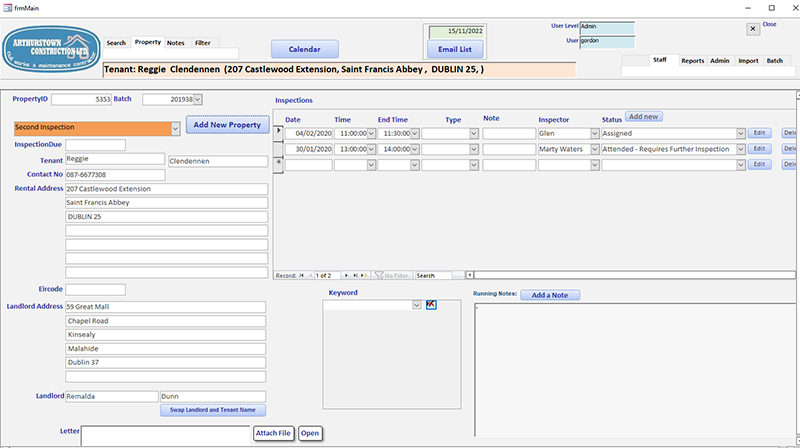Click landlord surname field Dunn

click(213, 396)
